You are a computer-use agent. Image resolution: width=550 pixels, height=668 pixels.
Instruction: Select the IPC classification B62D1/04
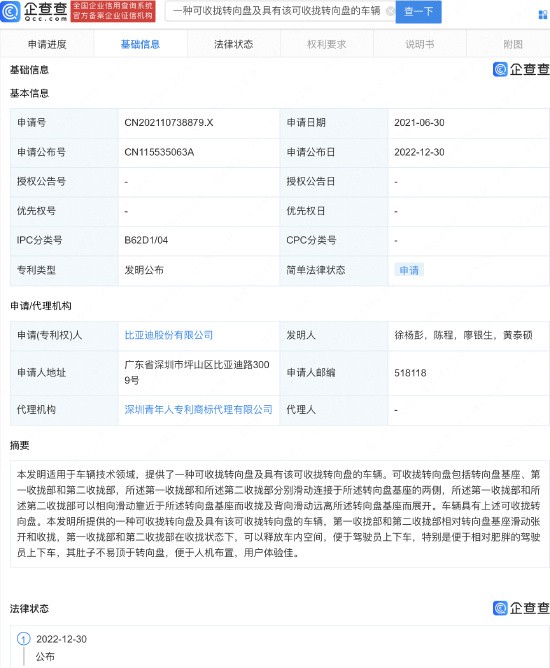coord(146,240)
